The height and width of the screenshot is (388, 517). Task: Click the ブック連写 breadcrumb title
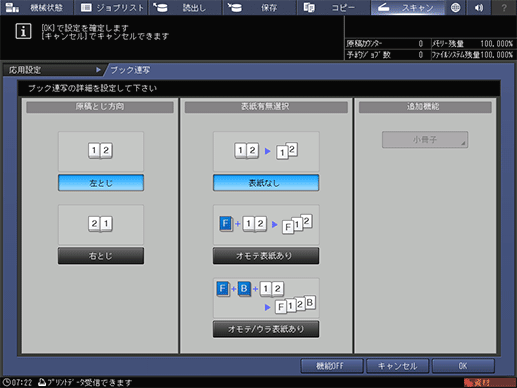pyautogui.click(x=130, y=70)
